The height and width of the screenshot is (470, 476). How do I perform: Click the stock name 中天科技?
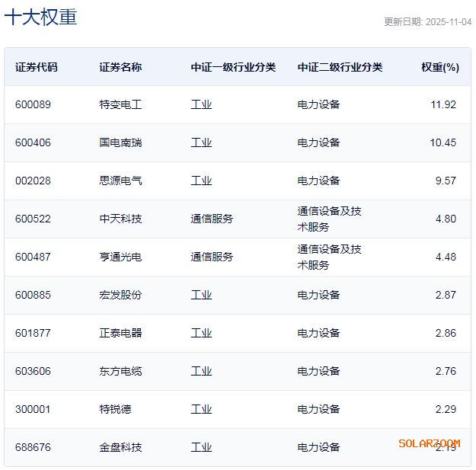point(120,219)
